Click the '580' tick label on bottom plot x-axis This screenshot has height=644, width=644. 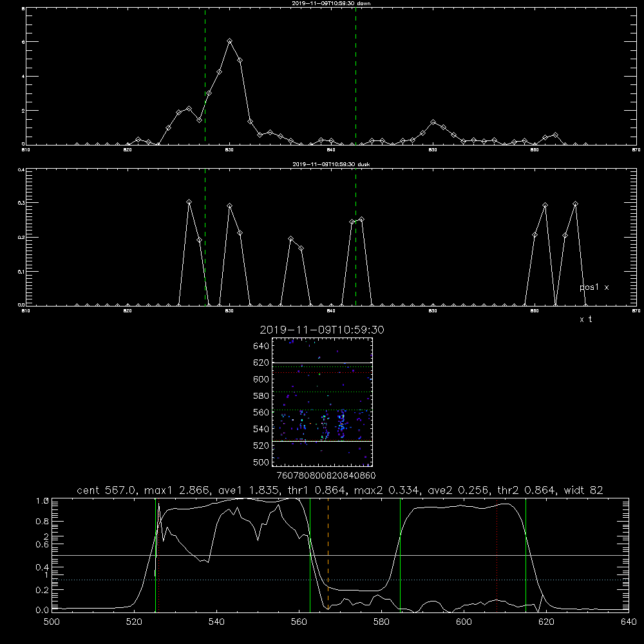coord(381,622)
